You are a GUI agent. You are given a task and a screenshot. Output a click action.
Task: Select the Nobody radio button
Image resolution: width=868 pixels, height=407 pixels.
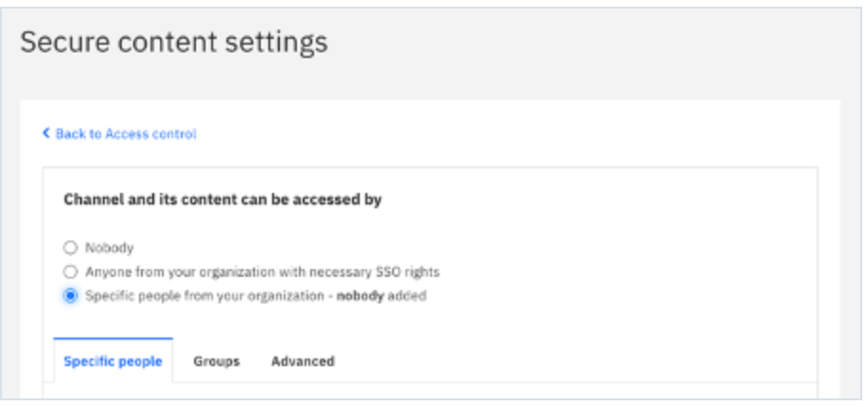pos(70,248)
